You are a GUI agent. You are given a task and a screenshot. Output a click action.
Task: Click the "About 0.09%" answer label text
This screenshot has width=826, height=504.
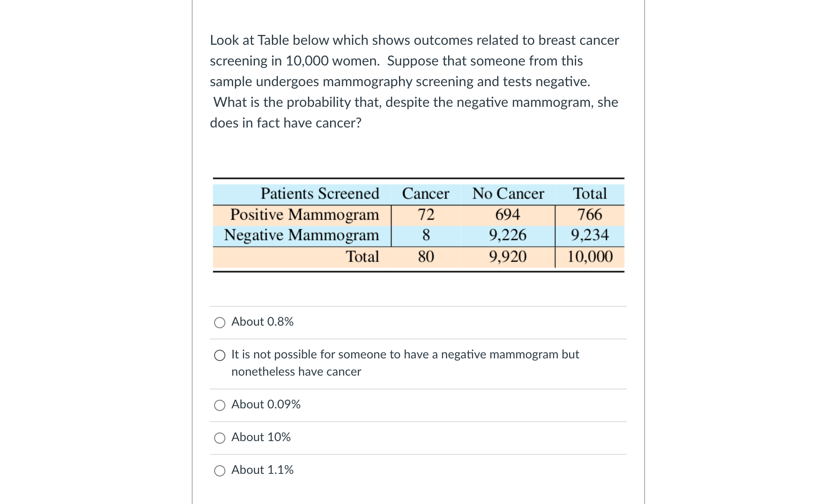point(266,404)
